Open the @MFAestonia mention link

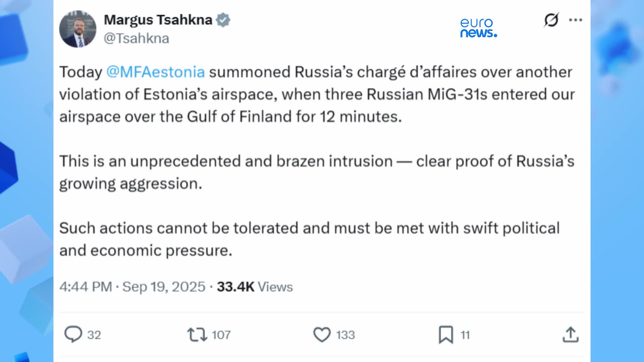(x=154, y=71)
